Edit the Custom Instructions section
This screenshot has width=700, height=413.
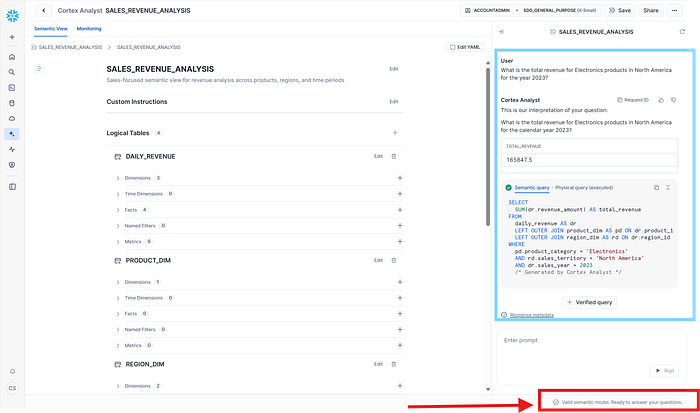click(394, 101)
